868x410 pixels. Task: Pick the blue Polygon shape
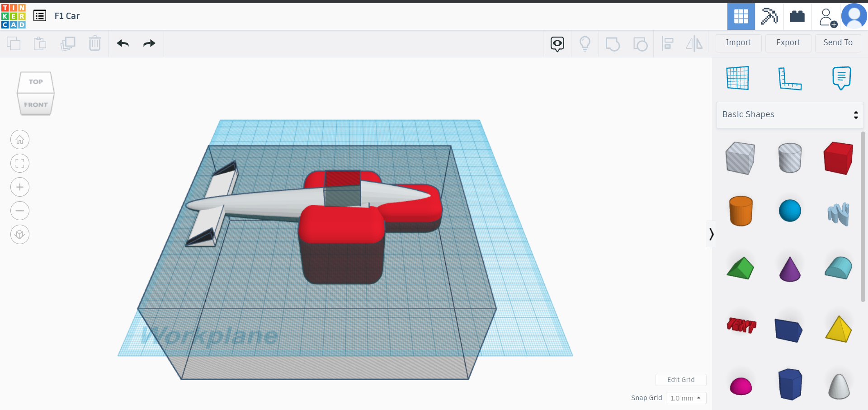click(790, 384)
